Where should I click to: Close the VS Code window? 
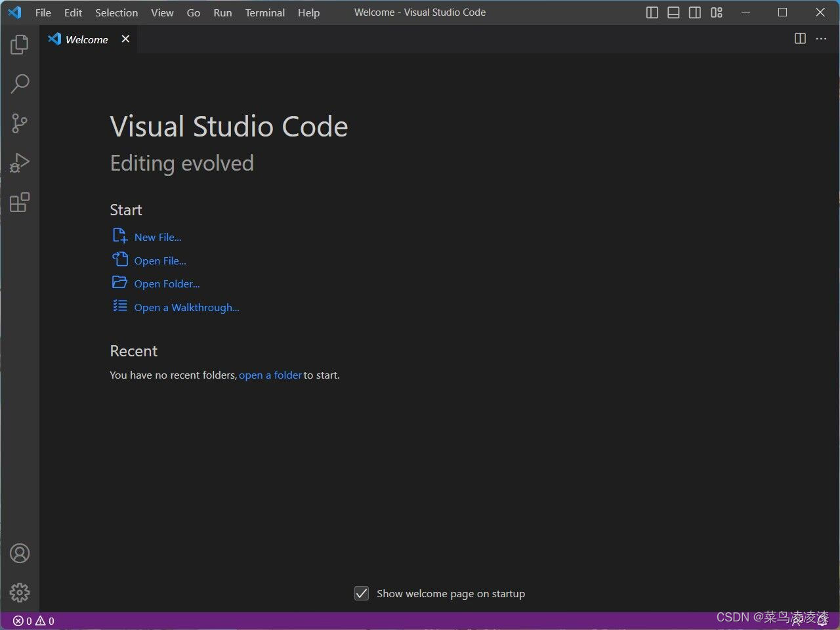point(820,12)
